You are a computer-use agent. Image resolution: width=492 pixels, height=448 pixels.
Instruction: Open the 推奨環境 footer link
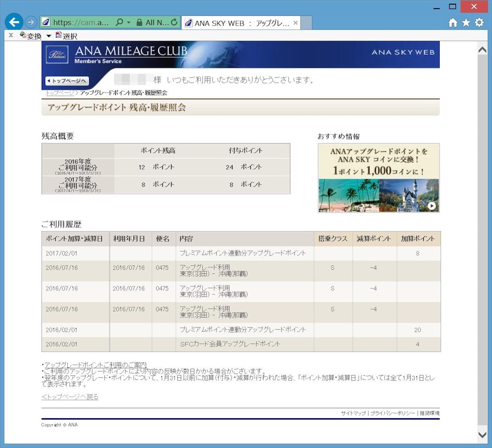point(430,413)
